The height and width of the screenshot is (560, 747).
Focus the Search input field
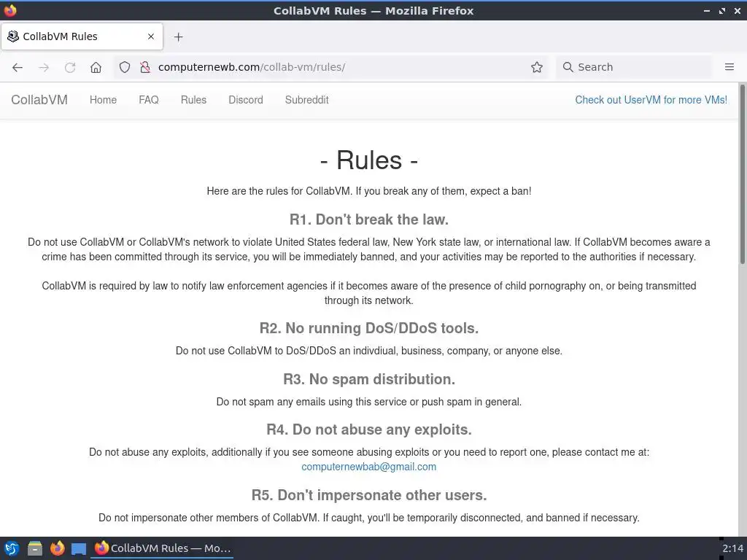coord(634,67)
